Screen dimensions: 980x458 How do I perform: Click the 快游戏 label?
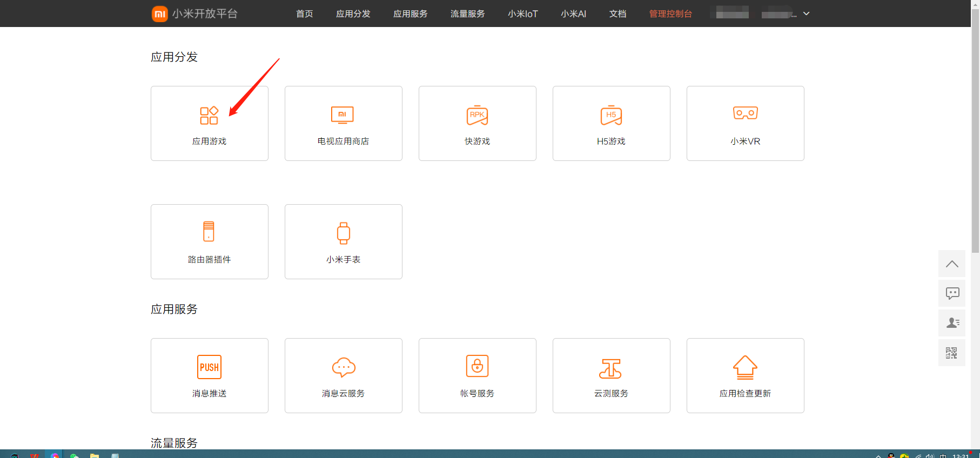(x=477, y=141)
